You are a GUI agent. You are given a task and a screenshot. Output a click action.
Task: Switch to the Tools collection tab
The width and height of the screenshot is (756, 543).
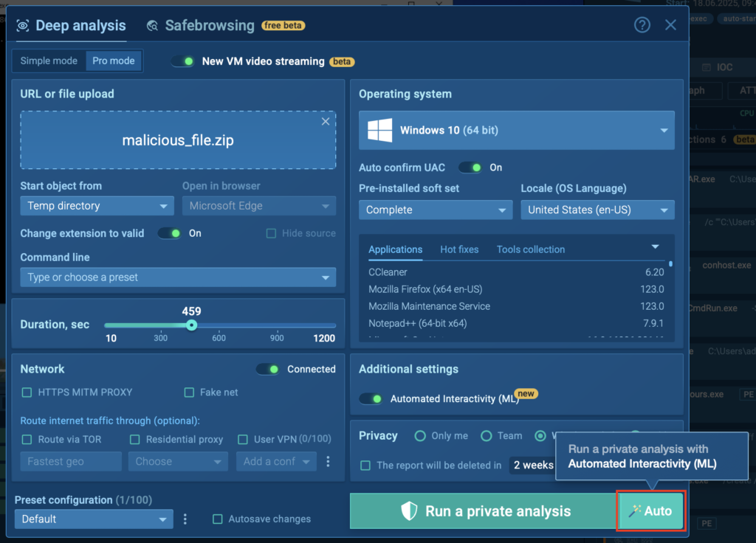point(530,249)
